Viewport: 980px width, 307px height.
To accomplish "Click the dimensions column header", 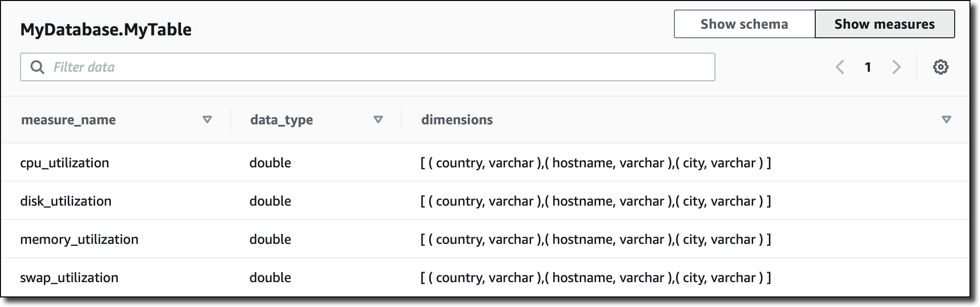I will [457, 120].
